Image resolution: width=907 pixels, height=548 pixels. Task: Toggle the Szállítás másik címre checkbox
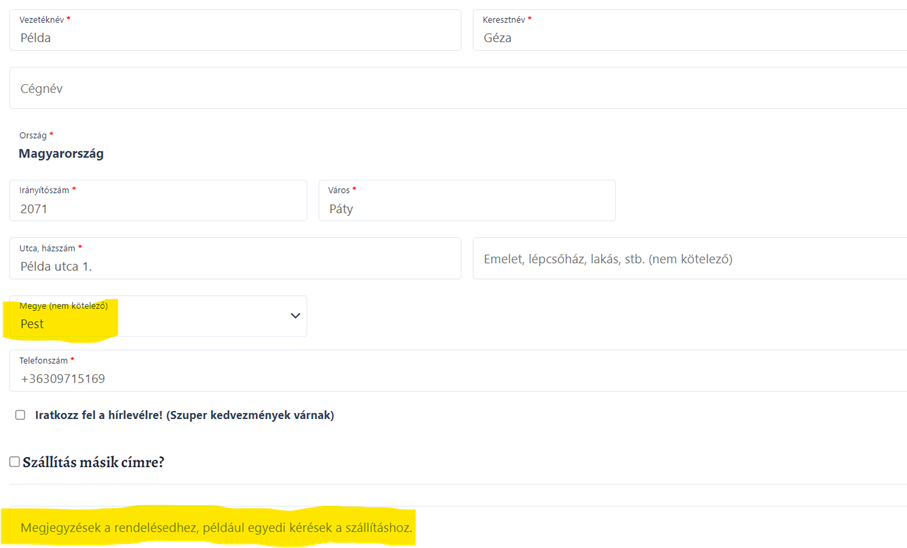14,462
